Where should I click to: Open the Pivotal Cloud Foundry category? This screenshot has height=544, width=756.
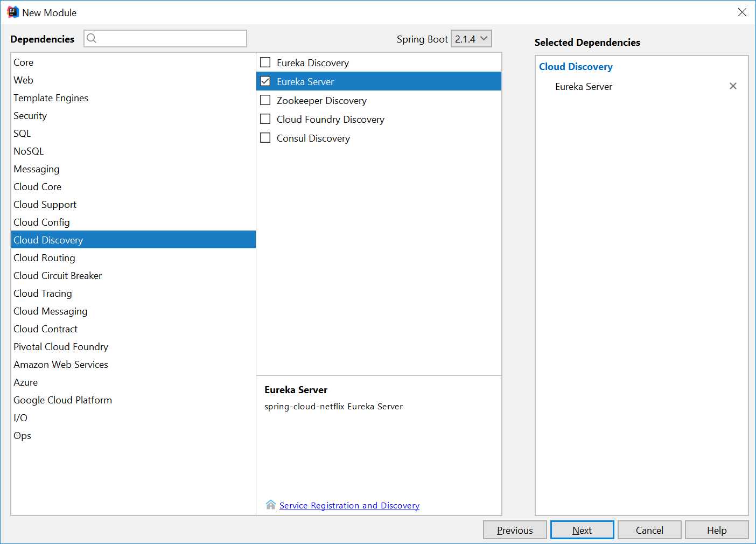click(134, 347)
